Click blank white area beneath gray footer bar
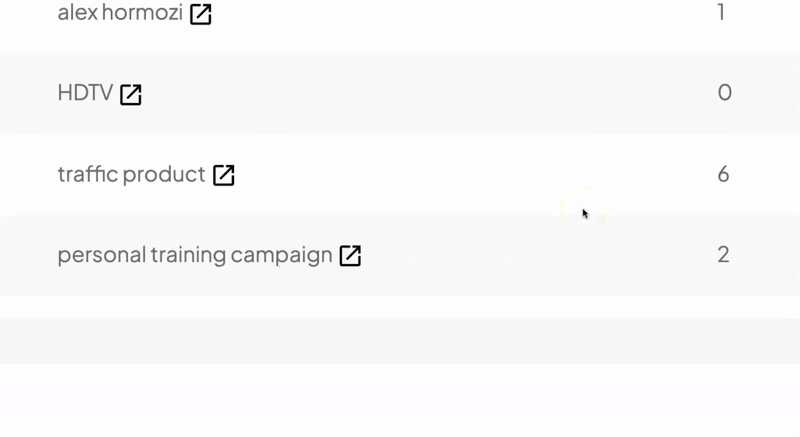Viewport: 800px width, 437px height. click(x=400, y=401)
